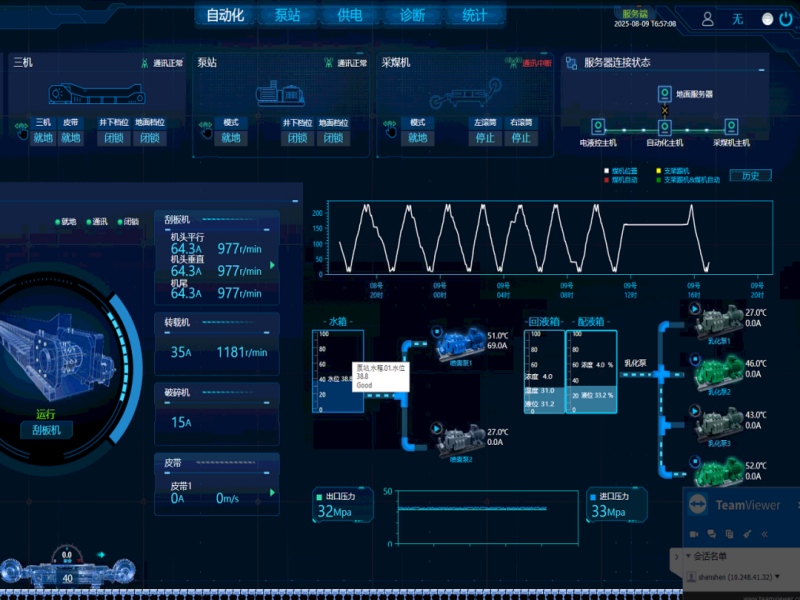Viewport: 800px width, 600px height.
Task: Toggle the switch at top-right corner
Action: coord(769,18)
